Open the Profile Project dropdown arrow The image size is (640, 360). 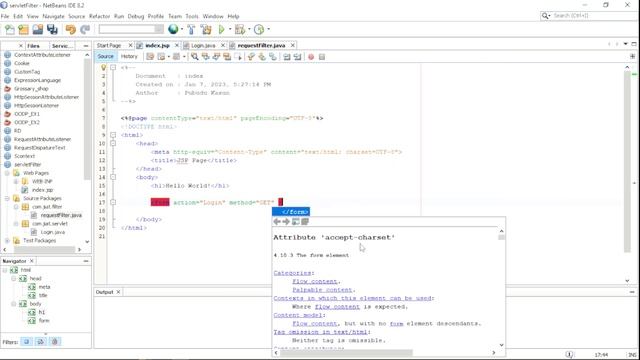[268, 29]
